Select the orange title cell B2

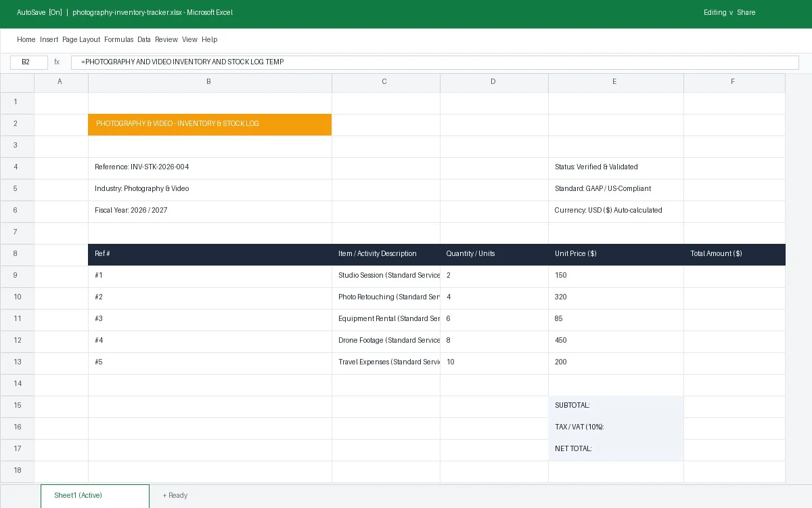coord(210,125)
